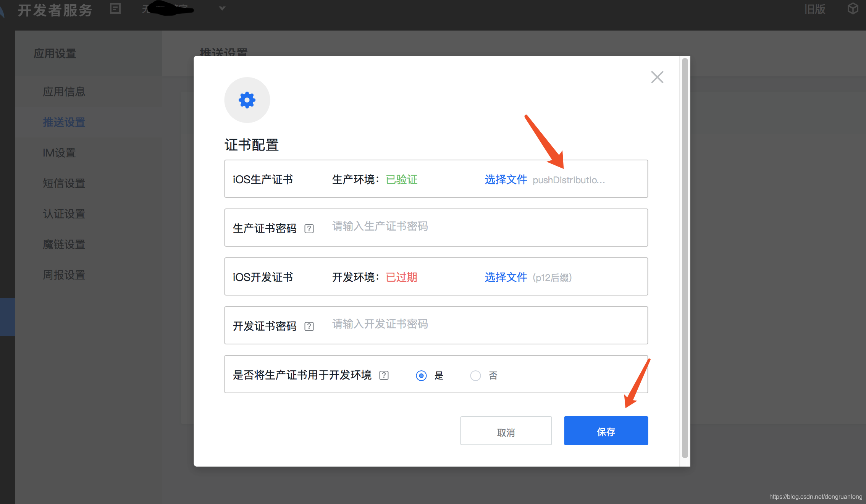
Task: Click help icon next to 是否将生产证书用于开发环境
Action: [384, 375]
